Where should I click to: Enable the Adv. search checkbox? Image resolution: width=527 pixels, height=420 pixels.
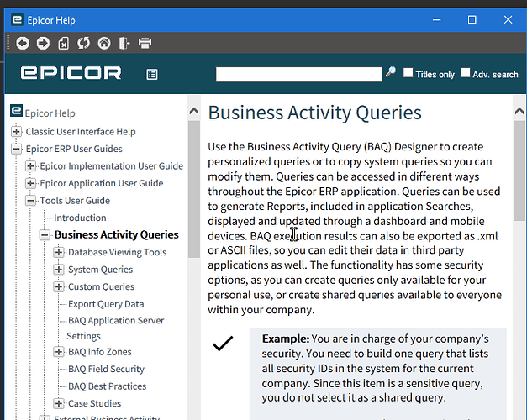tap(465, 72)
